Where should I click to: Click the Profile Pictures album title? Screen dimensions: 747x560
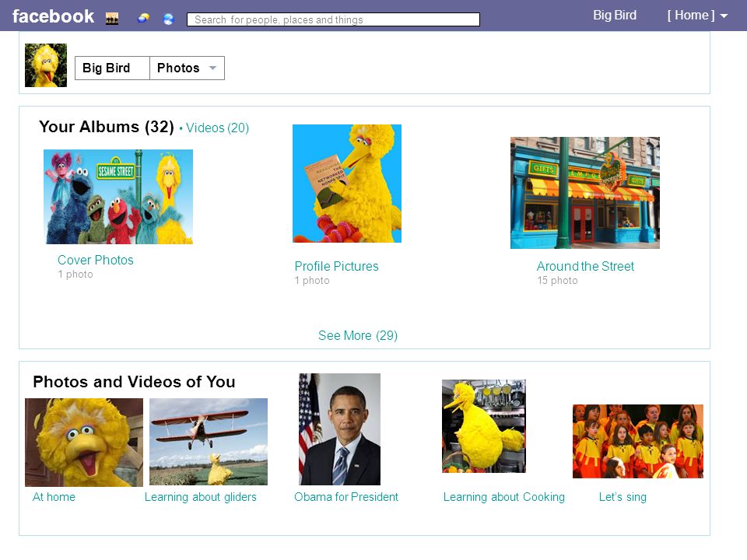point(336,266)
